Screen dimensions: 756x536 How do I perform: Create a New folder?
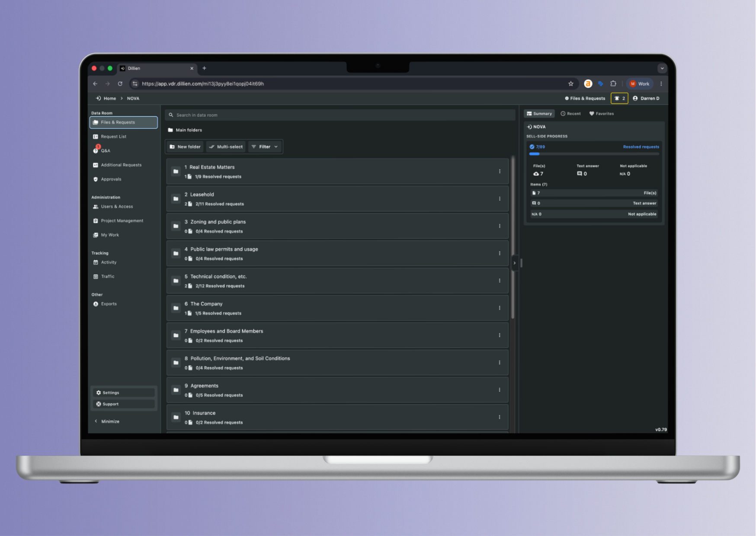coord(185,147)
